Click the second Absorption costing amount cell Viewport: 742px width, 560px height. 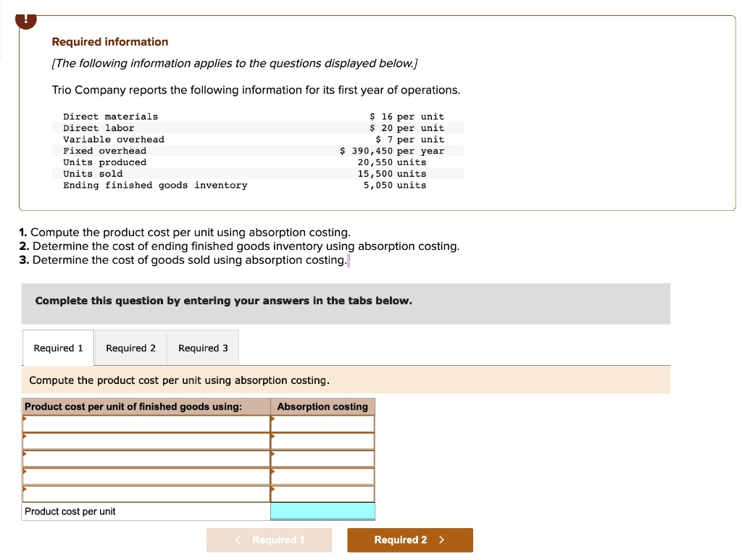[322, 440]
